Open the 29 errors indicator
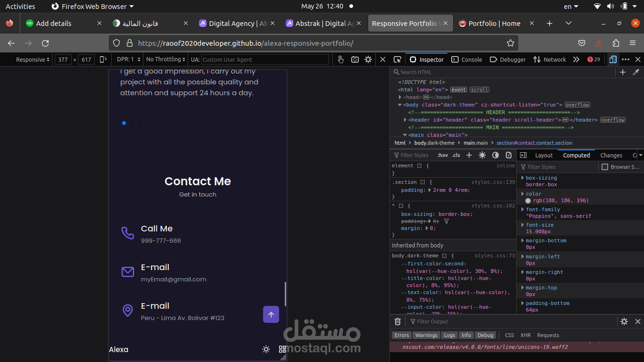This screenshot has height=362, width=644. (594, 59)
